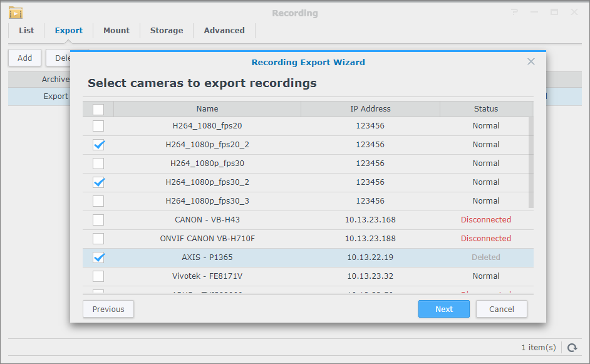Open the Advanced tab
590x364 pixels.
224,30
